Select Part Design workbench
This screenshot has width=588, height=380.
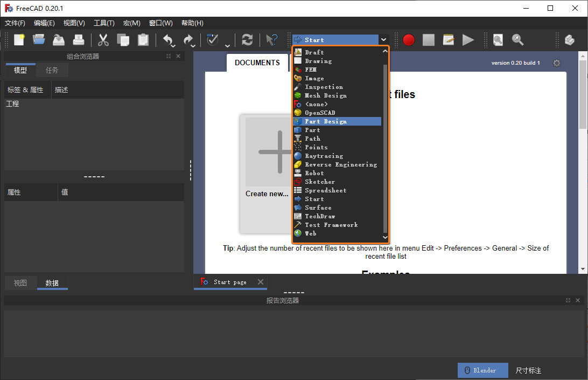[x=337, y=121]
